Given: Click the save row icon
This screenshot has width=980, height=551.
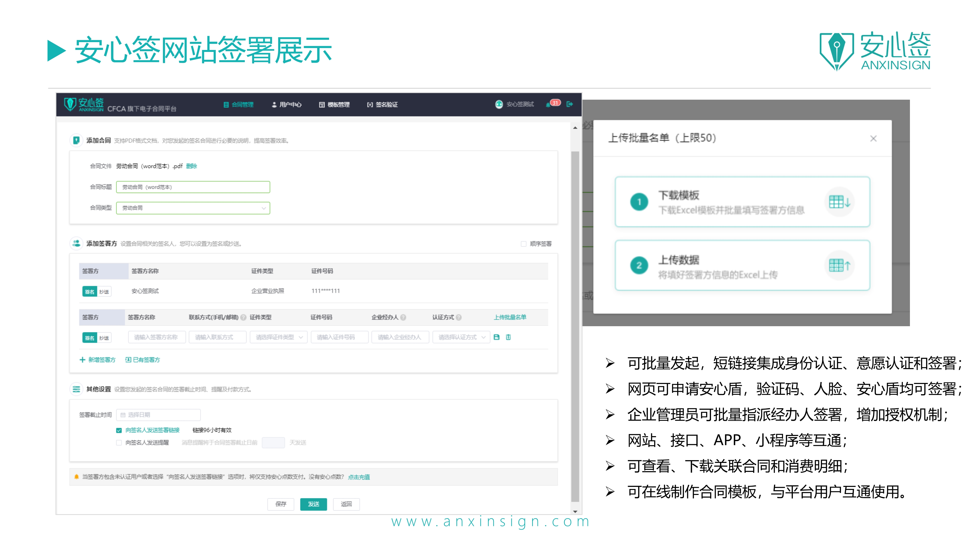Looking at the screenshot, I should pyautogui.click(x=496, y=337).
